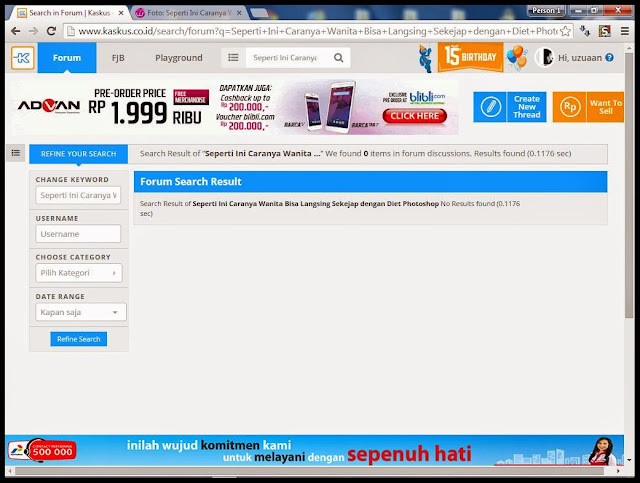Click the address bar URL
Image resolution: width=640 pixels, height=483 pixels.
(318, 31)
